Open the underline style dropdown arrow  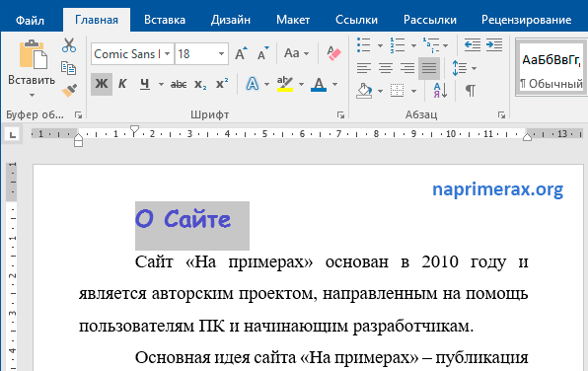[161, 84]
